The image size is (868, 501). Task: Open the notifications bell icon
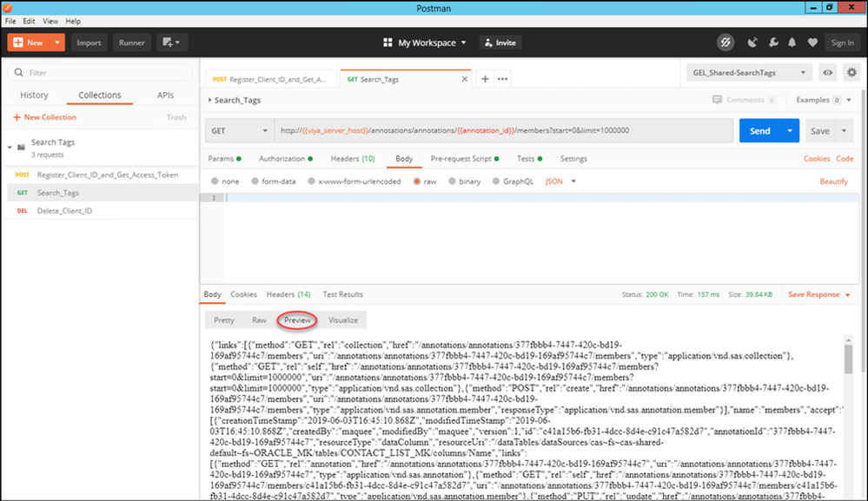[792, 43]
